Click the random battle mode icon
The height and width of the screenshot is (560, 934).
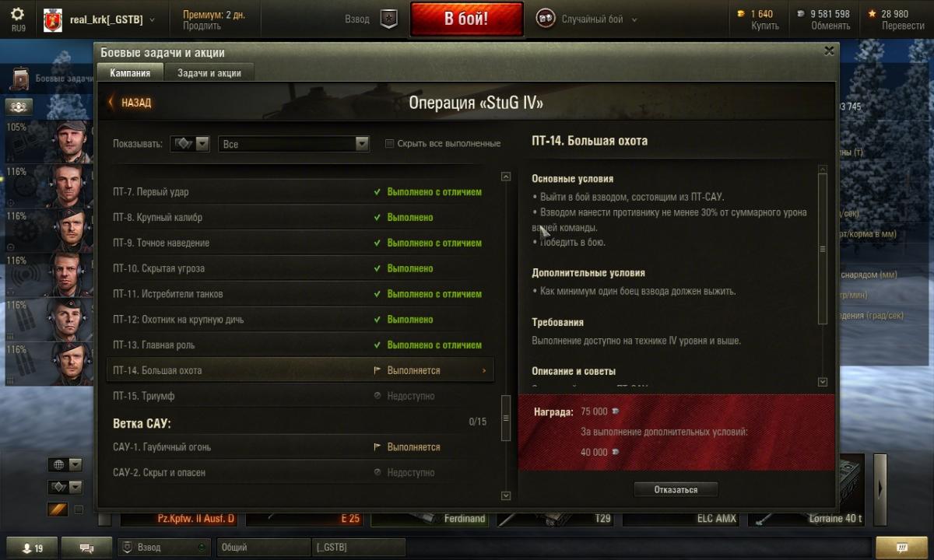tap(546, 19)
